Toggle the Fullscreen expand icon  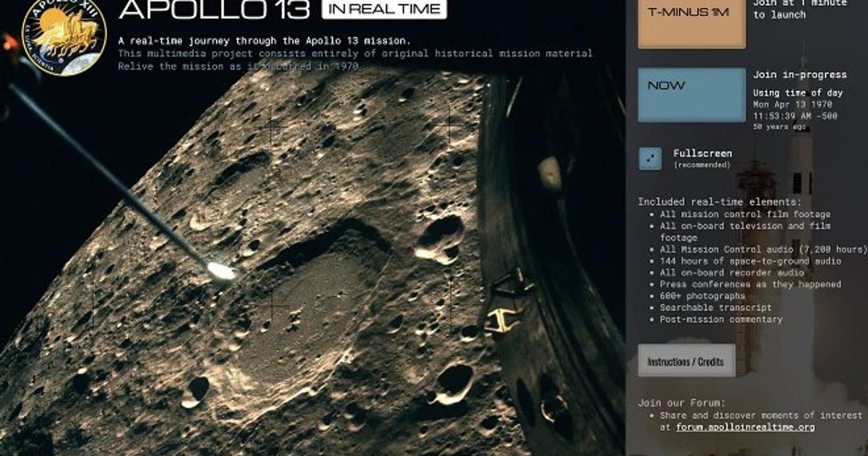tap(650, 159)
